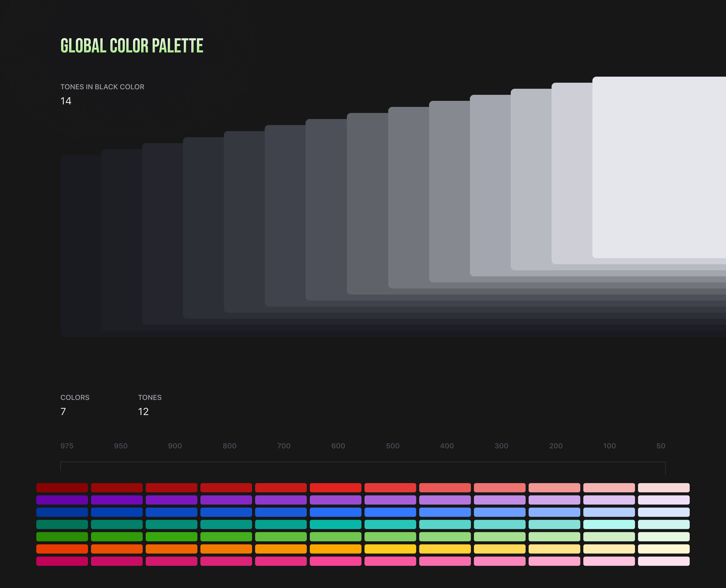
Task: Click the Colors count label
Action: pyautogui.click(x=75, y=397)
